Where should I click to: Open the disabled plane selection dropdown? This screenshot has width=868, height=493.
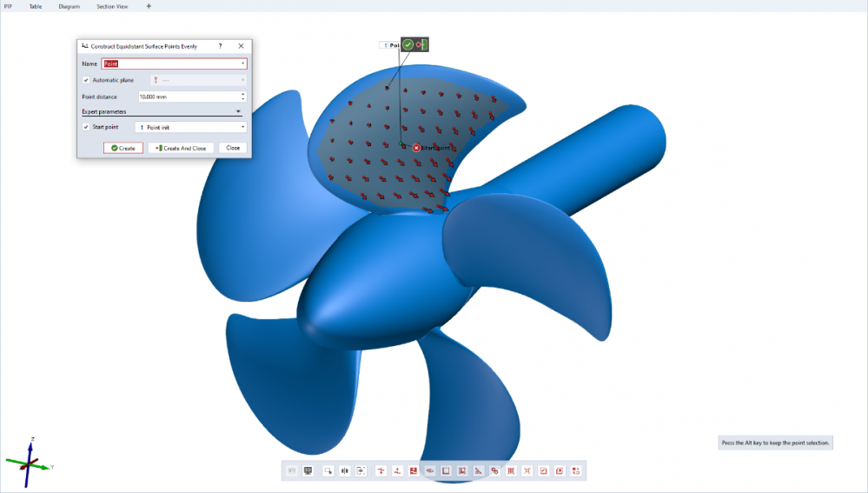point(198,80)
